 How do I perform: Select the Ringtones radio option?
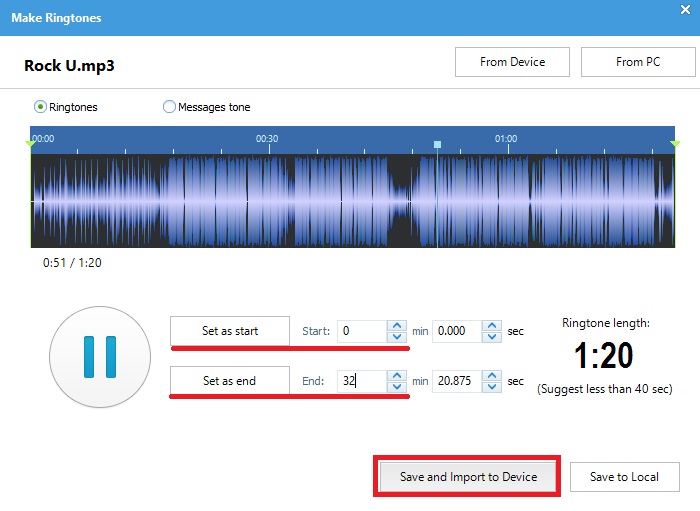coord(41,107)
